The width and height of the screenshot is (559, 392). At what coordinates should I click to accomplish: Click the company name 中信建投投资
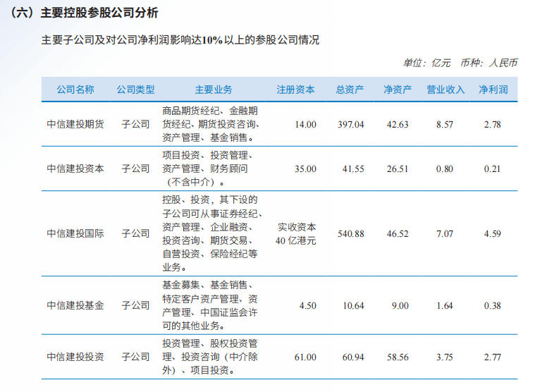coord(75,357)
